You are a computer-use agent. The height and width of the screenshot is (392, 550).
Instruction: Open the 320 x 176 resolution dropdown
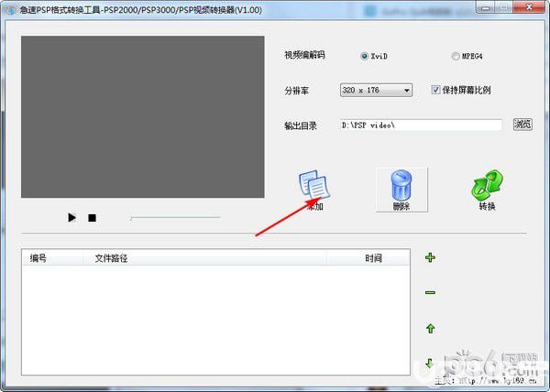pyautogui.click(x=376, y=90)
